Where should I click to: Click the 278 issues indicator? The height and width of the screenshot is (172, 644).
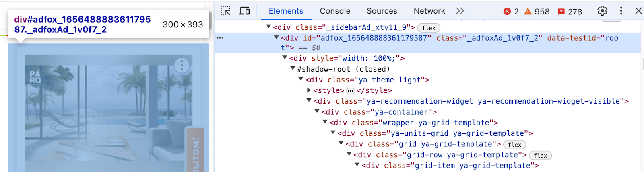pyautogui.click(x=570, y=11)
